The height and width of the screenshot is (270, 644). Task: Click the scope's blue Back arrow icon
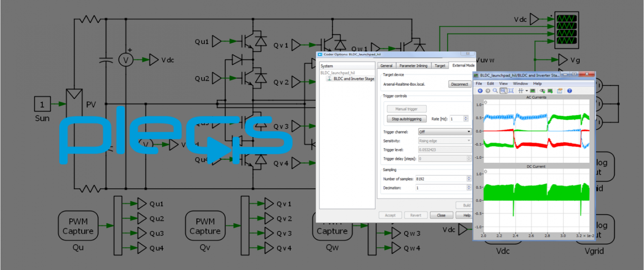pos(480,91)
